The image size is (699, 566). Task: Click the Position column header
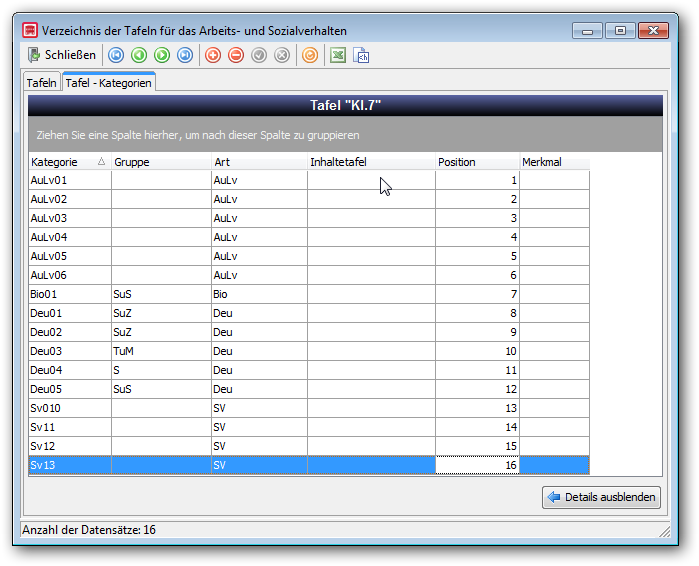click(477, 162)
